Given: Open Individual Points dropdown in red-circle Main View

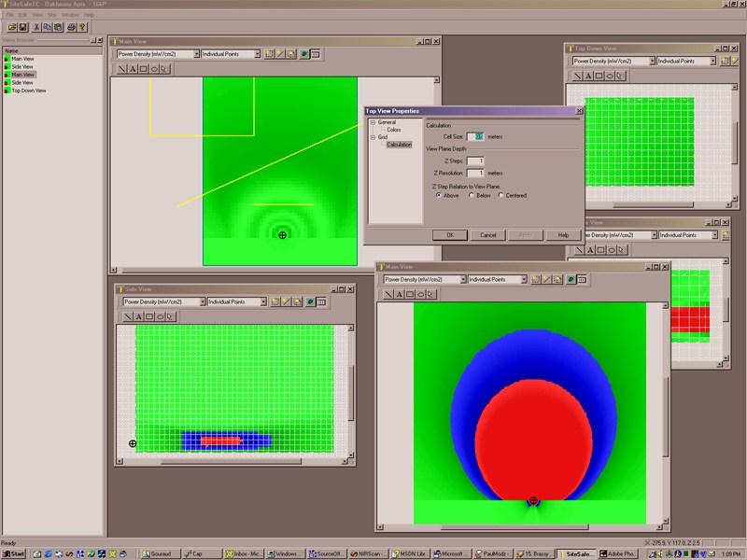Looking at the screenshot, I should point(524,279).
